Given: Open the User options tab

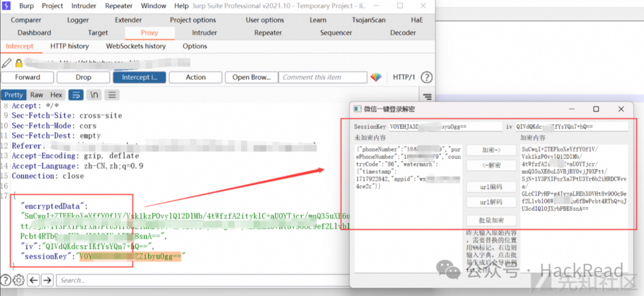Looking at the screenshot, I should [265, 20].
